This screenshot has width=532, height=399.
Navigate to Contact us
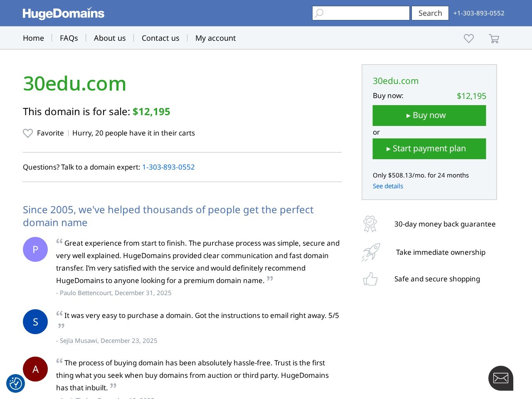[160, 38]
